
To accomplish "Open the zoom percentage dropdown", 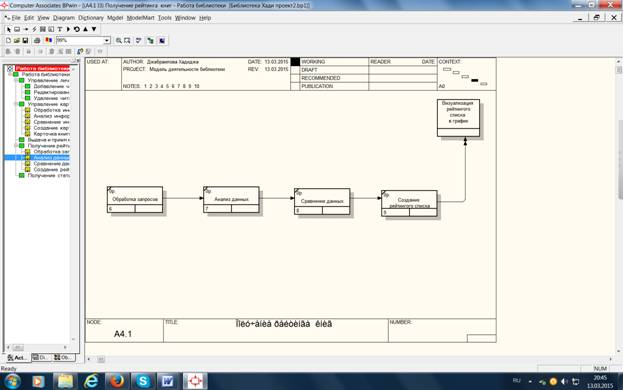I will (106, 41).
